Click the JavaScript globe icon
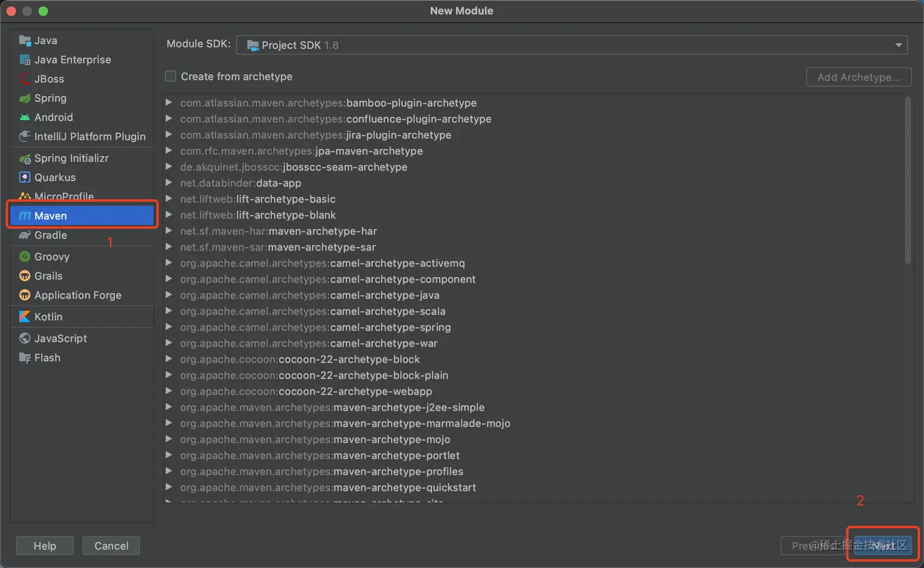The width and height of the screenshot is (924, 568). 24,339
